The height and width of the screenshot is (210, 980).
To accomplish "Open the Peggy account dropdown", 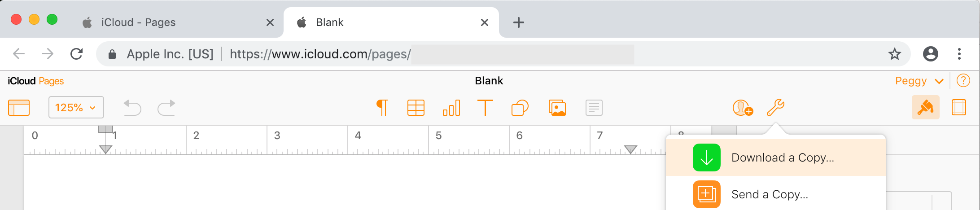I will [919, 81].
